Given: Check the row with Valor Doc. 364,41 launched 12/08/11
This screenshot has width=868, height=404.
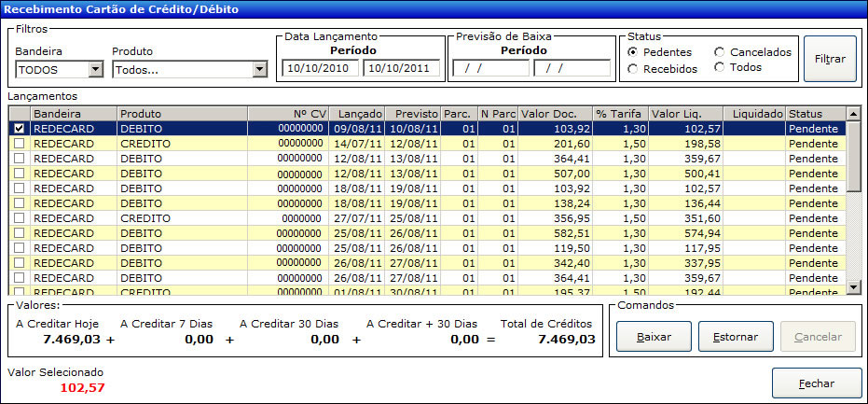Looking at the screenshot, I should (x=20, y=158).
